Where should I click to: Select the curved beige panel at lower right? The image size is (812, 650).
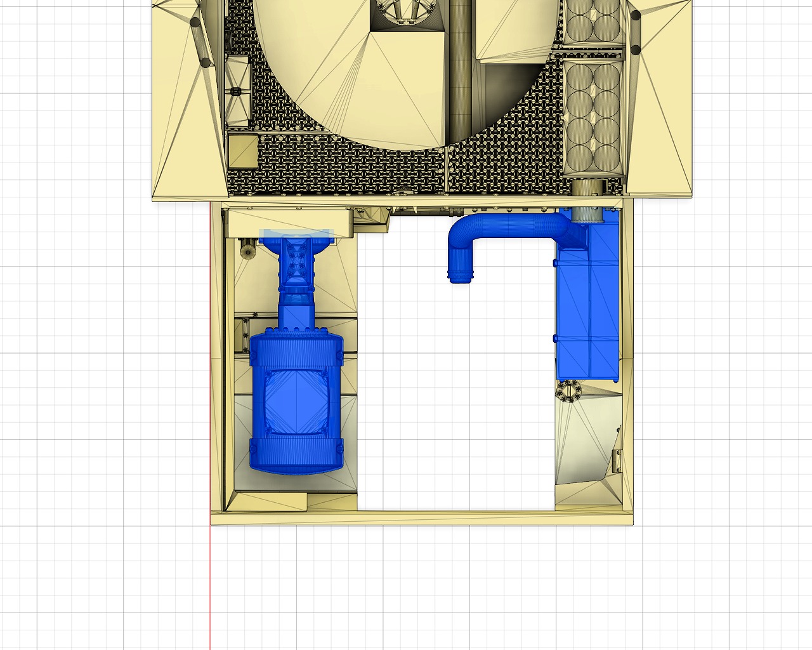coord(587,444)
